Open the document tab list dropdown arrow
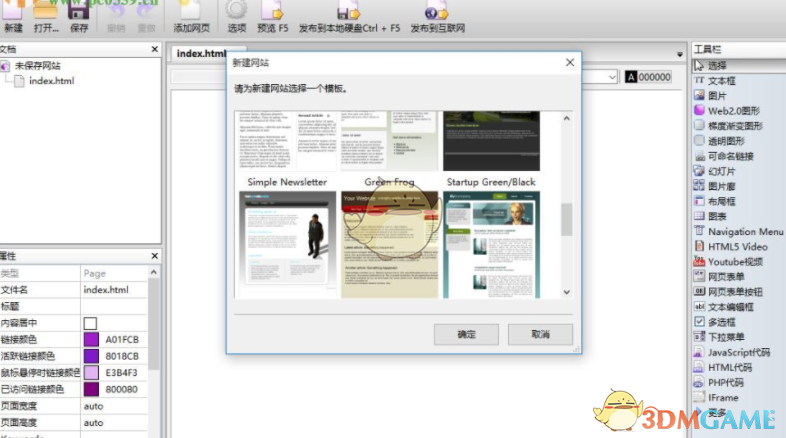 pos(680,54)
